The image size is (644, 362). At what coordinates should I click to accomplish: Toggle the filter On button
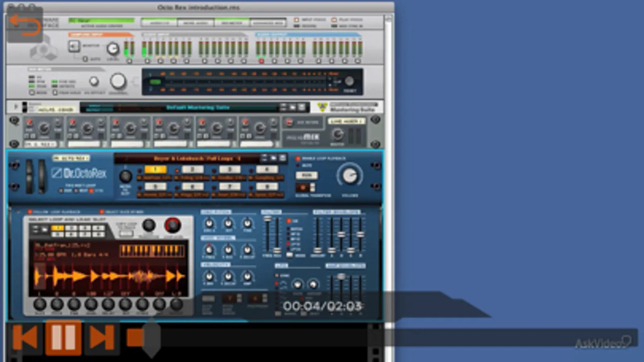pyautogui.click(x=289, y=221)
